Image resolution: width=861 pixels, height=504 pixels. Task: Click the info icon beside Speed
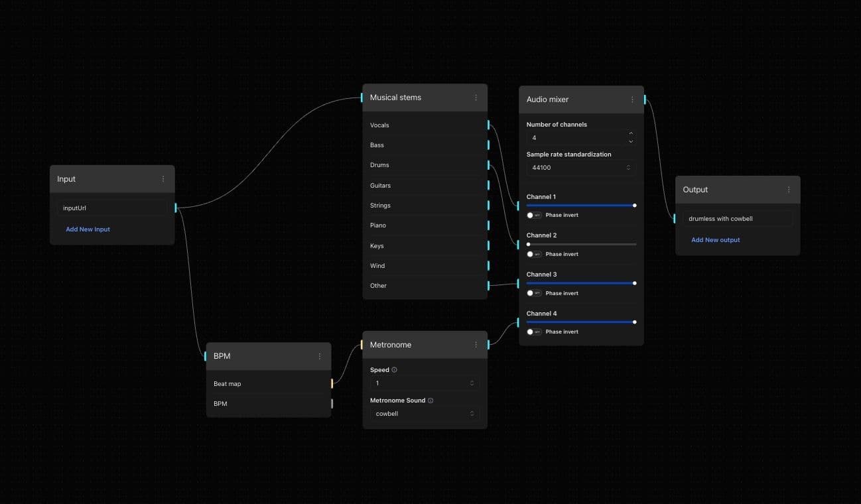[x=394, y=370]
